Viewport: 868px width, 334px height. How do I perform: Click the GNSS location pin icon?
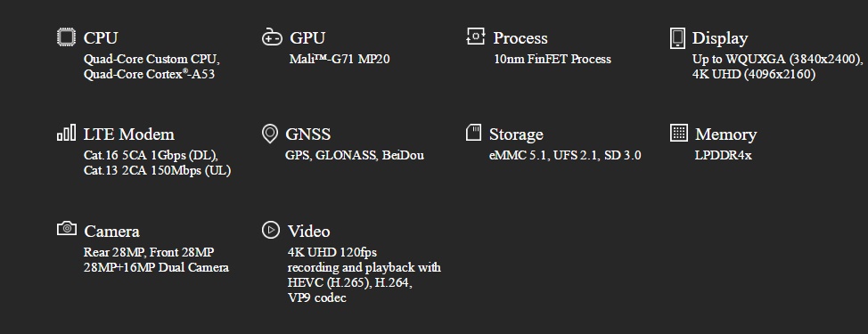[x=270, y=134]
